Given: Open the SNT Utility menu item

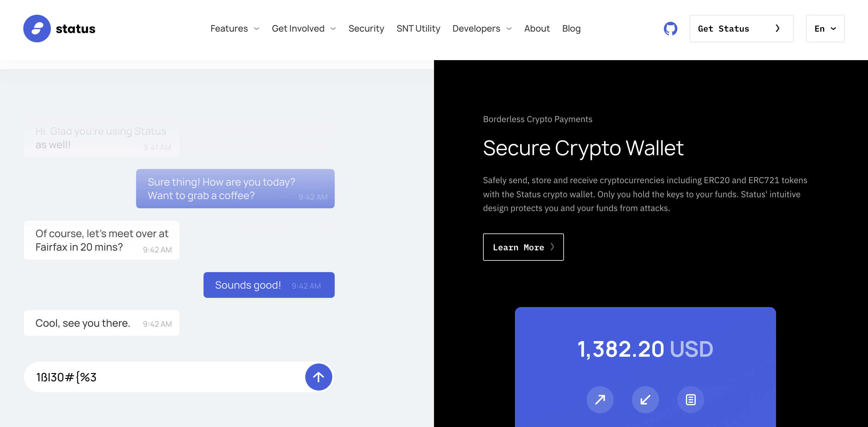Looking at the screenshot, I should click(x=418, y=28).
